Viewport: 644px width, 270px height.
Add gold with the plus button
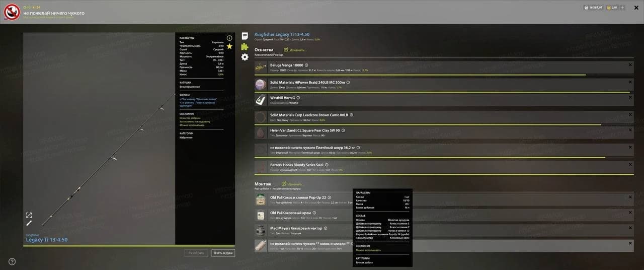click(x=622, y=8)
